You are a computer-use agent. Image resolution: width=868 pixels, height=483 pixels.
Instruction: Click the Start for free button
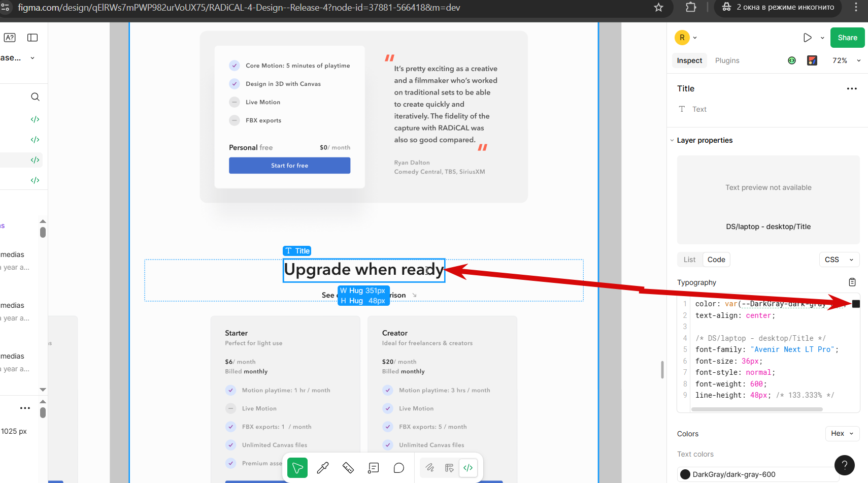pos(289,166)
